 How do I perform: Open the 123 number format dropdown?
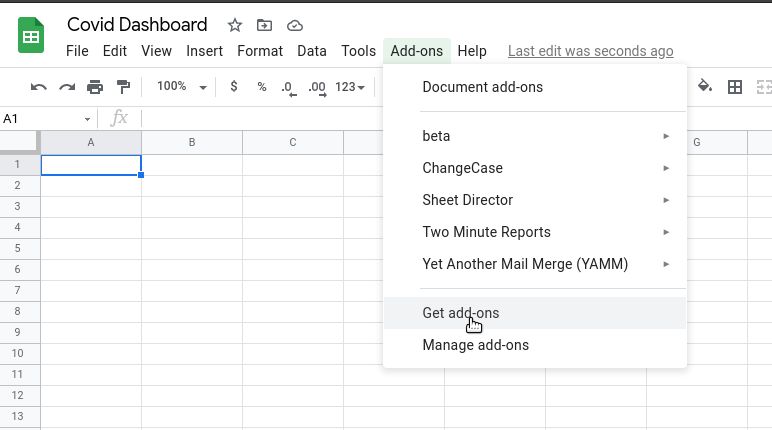point(350,87)
